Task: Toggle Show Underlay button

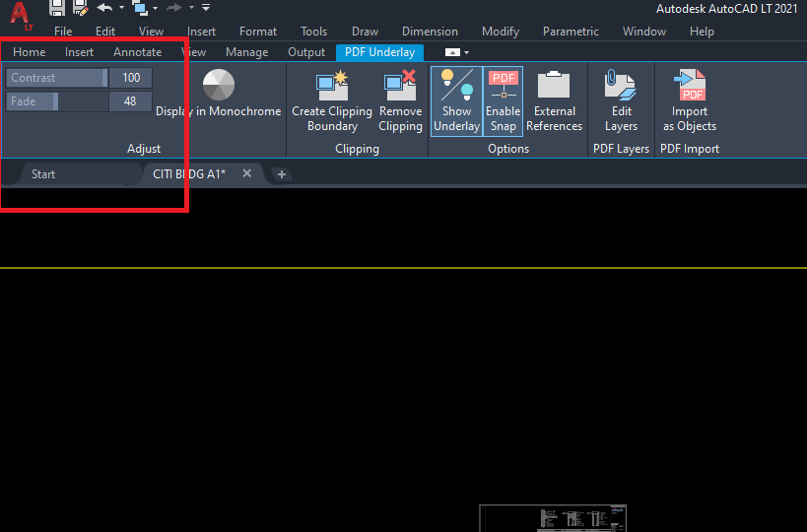Action: tap(456, 100)
